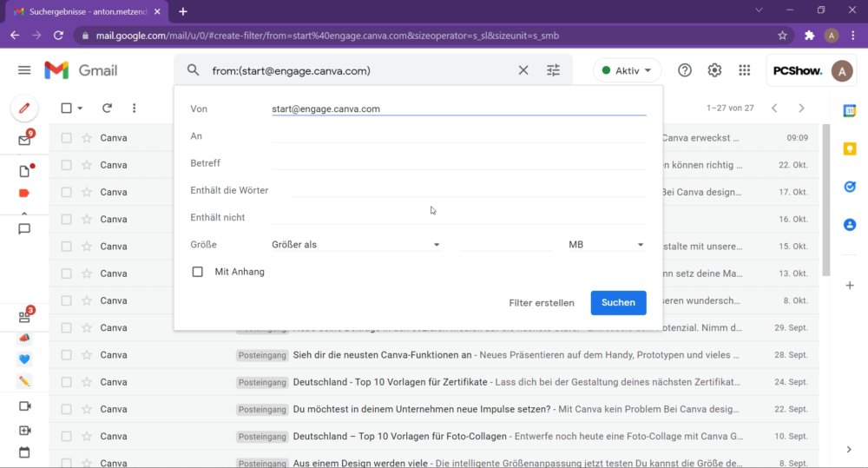Tick the select-all checkbox in toolbar
The image size is (868, 468).
tap(67, 108)
